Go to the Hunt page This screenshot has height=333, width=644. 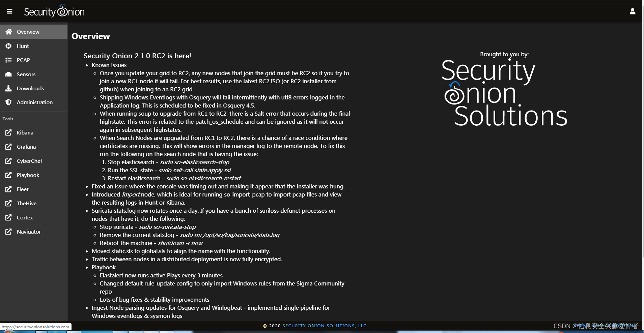pyautogui.click(x=34, y=46)
